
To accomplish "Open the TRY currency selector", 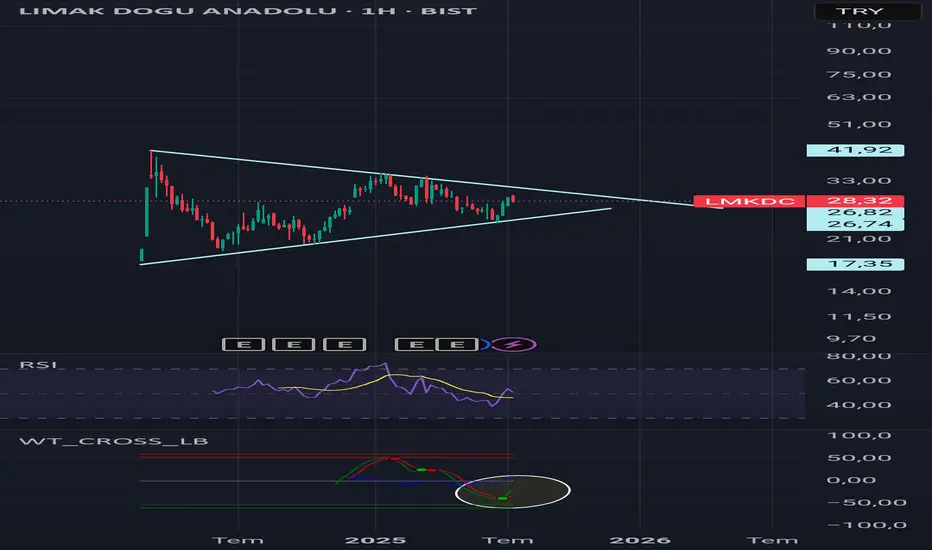I will (x=859, y=11).
